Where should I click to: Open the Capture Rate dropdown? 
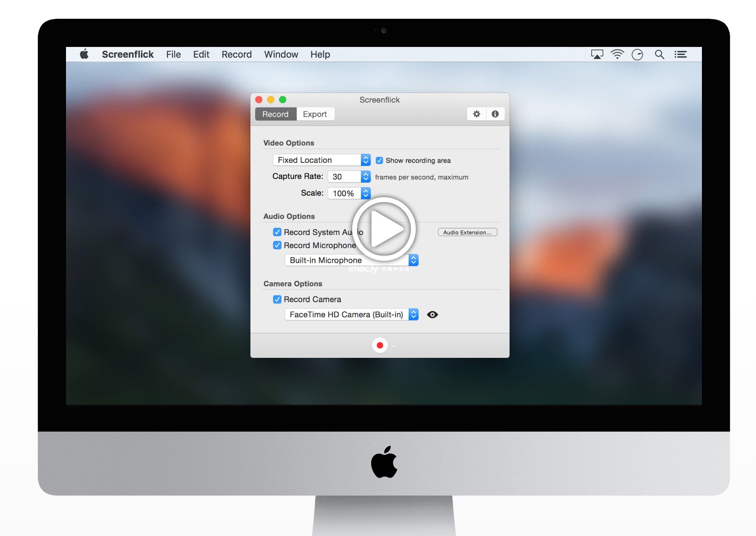point(349,177)
